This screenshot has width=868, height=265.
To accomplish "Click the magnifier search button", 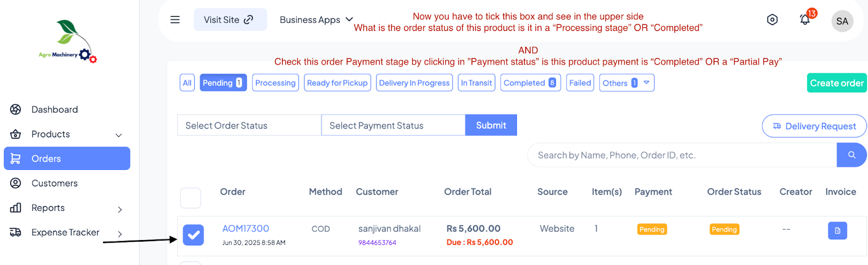I will (852, 155).
